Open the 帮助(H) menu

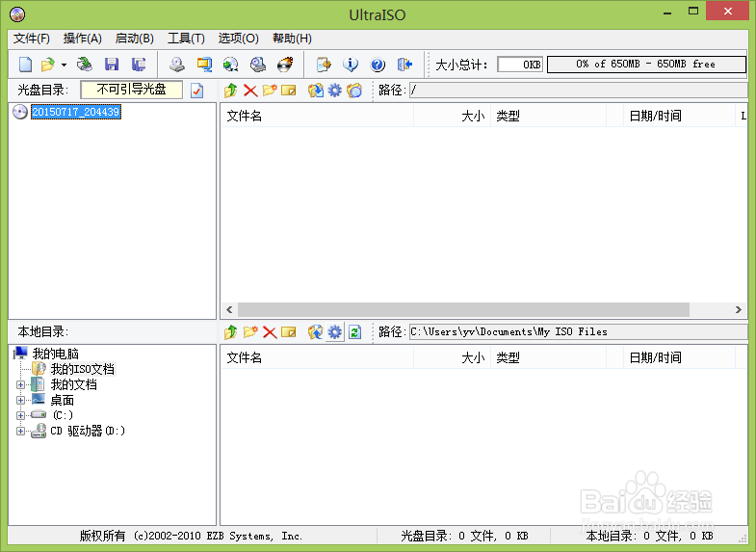pyautogui.click(x=292, y=39)
